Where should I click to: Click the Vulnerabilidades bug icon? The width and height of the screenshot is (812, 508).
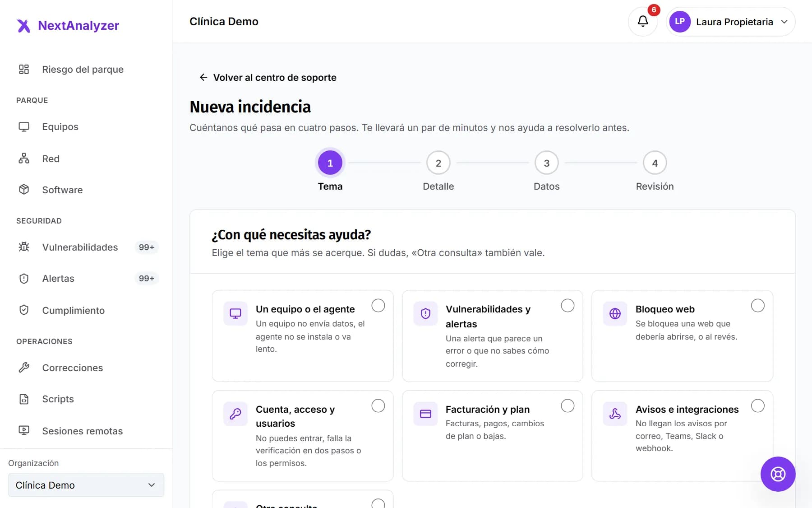click(x=24, y=247)
